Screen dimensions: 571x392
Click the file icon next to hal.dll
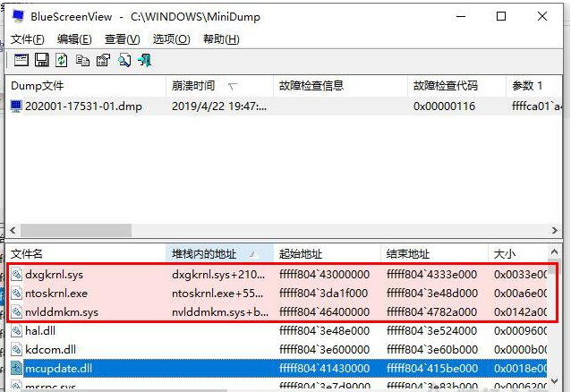point(16,331)
